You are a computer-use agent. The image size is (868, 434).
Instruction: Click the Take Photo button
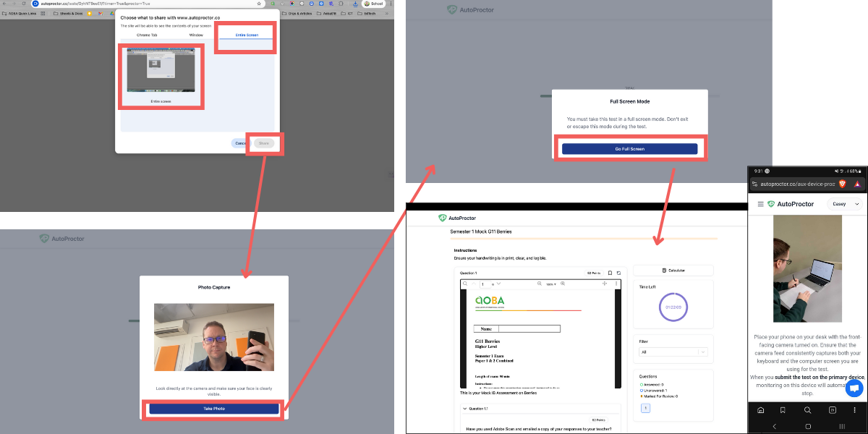pyautogui.click(x=214, y=409)
